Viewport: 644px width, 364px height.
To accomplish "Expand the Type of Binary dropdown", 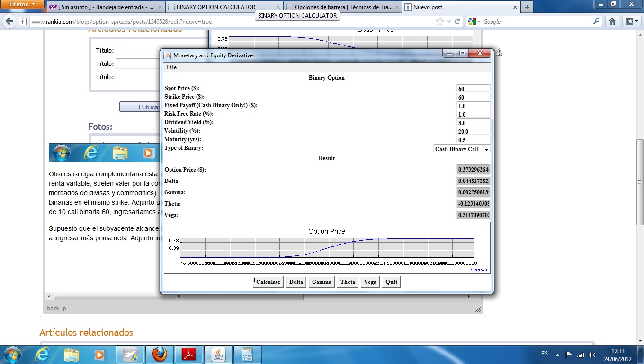I will click(486, 149).
